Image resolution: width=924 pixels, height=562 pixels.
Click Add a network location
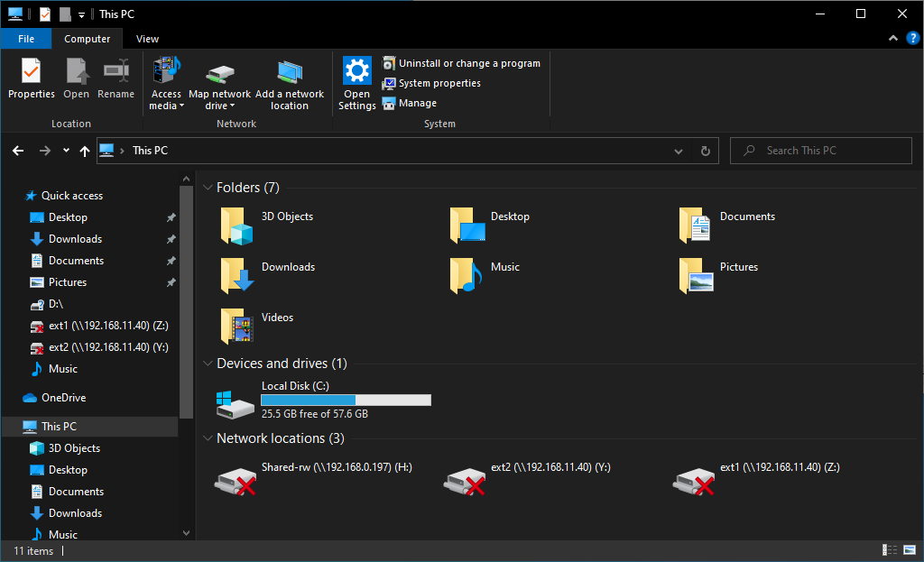[x=290, y=84]
